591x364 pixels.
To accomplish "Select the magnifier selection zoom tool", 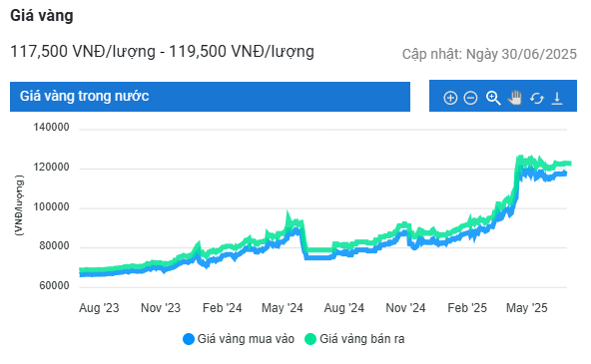I will (493, 98).
